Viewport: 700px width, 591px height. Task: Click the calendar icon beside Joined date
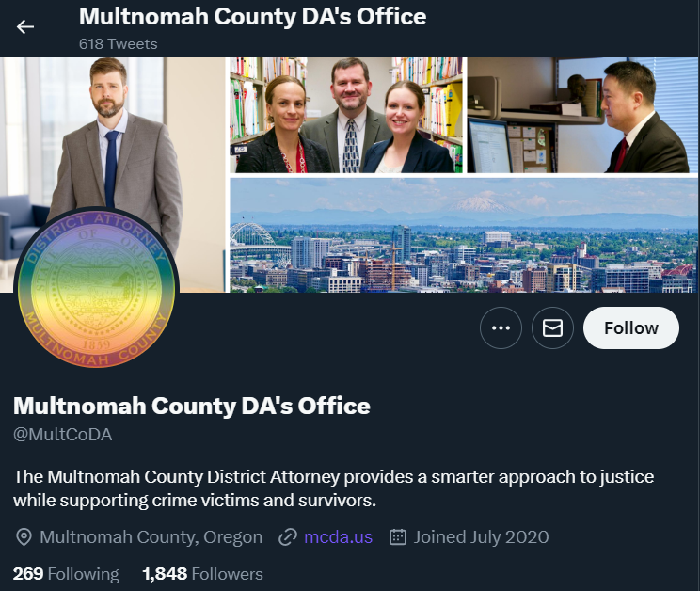[398, 537]
